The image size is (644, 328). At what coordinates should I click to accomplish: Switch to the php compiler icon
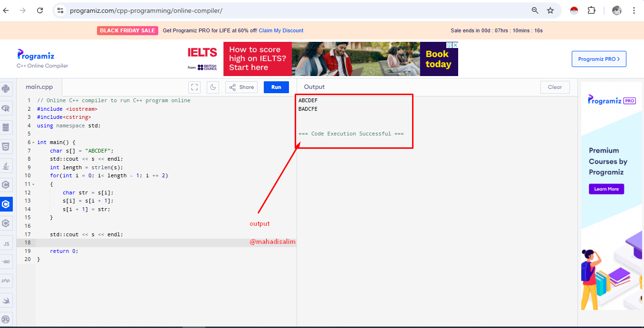pos(6,281)
